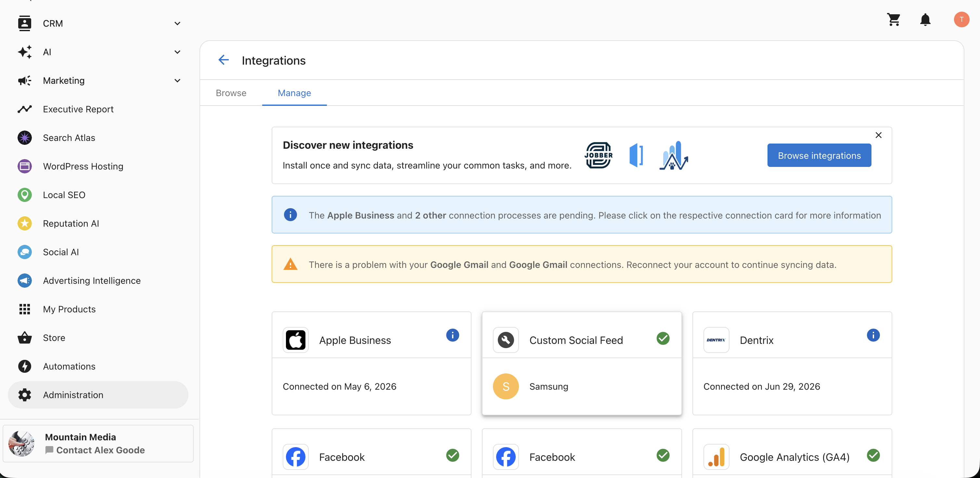980x478 pixels.
Task: Click the Samsung S avatar
Action: [x=506, y=386]
